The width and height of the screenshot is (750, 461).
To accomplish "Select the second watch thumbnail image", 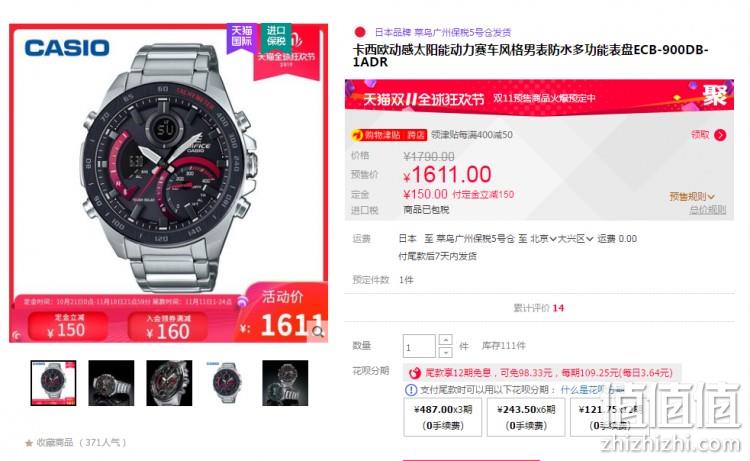I will tap(111, 383).
